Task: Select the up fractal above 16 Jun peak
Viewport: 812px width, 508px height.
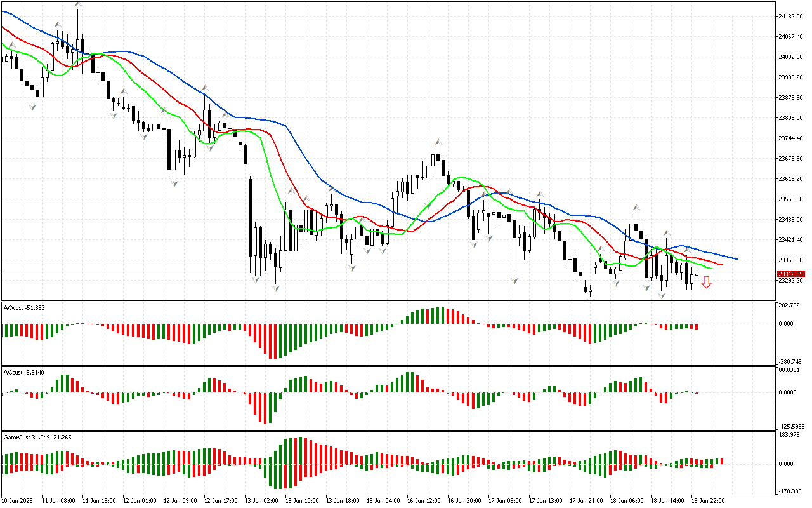Action: (x=437, y=142)
